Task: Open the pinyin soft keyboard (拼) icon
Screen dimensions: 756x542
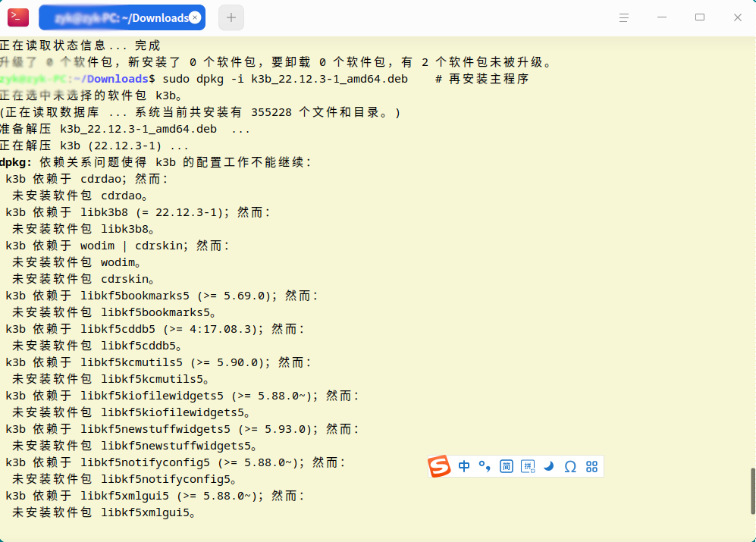Action: (528, 466)
